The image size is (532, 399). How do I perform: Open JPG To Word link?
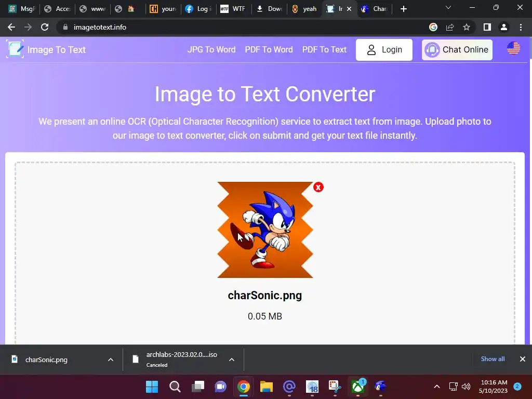tap(211, 49)
